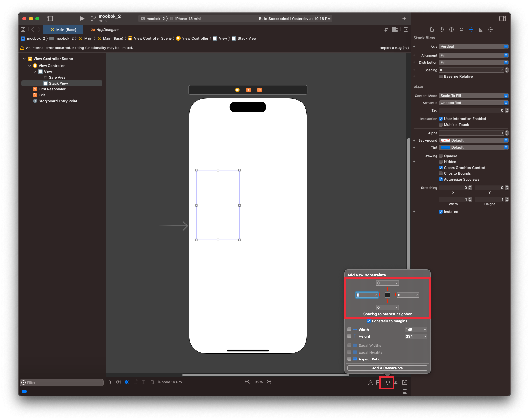This screenshot has height=420, width=529.
Task: Open the History inspector
Action: [x=441, y=30]
